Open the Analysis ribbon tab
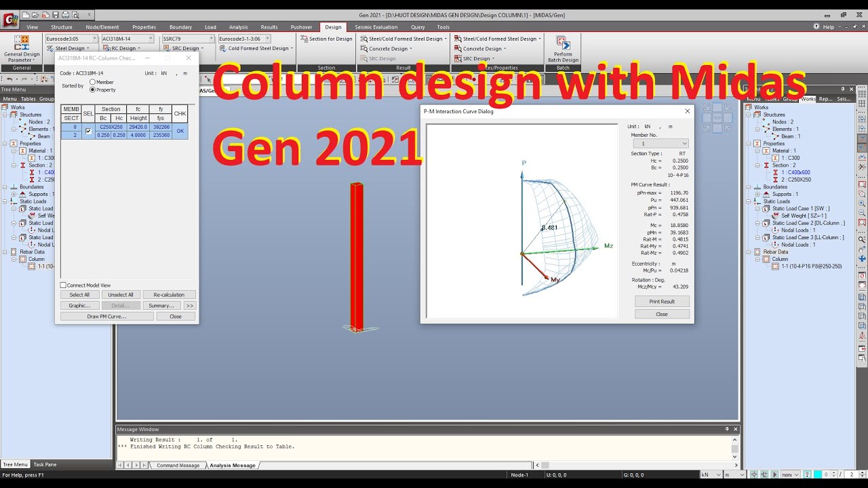Viewport: 868px width, 488px height. pos(238,27)
